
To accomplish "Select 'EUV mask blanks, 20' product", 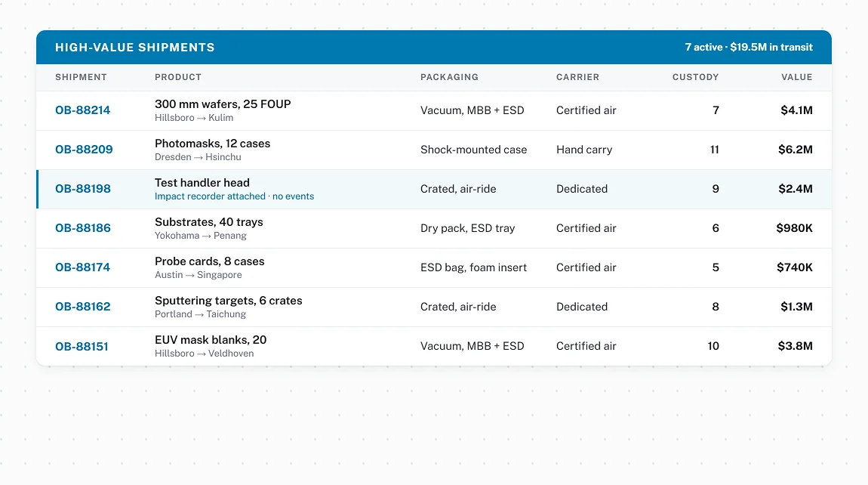I will pyautogui.click(x=211, y=341).
